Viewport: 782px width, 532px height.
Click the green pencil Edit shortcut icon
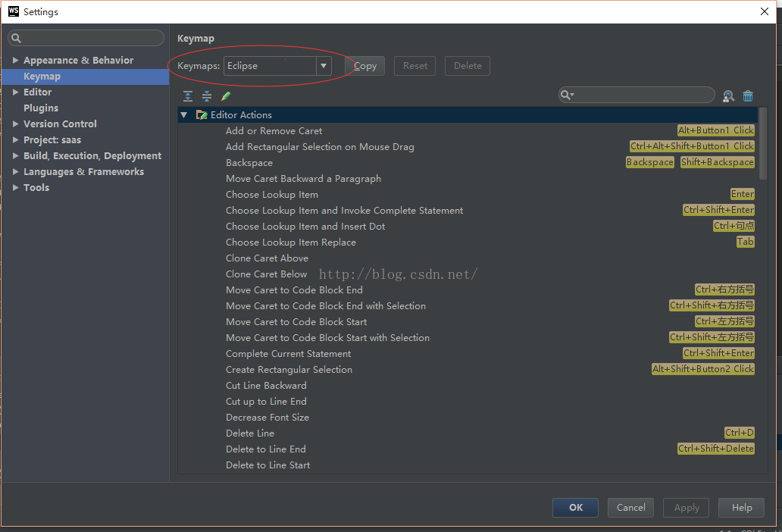(x=226, y=96)
